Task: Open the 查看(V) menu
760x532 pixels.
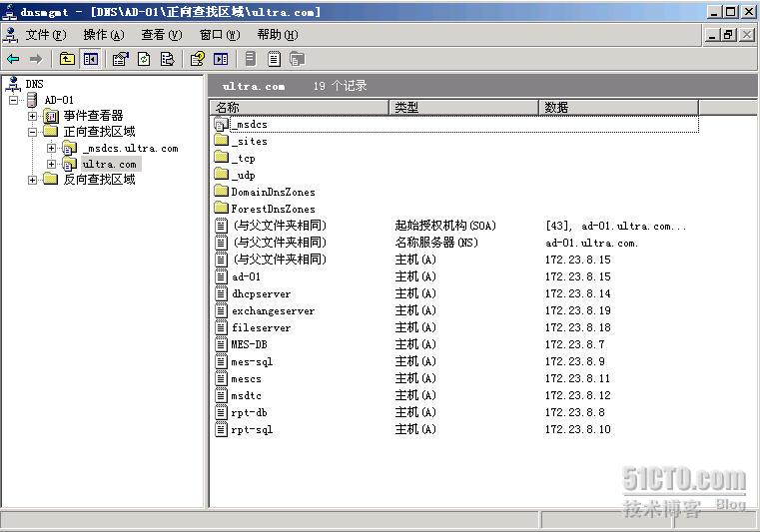Action: 162,35
